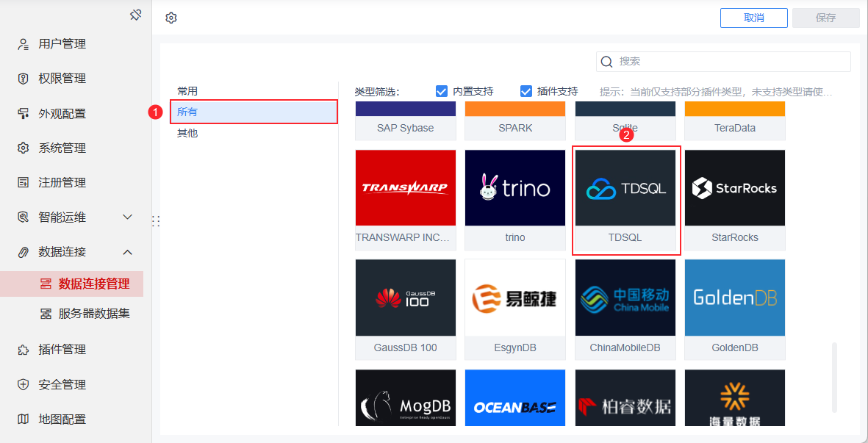This screenshot has height=443, width=868.
Task: Click the 插件管理 puzzle icon
Action: point(24,350)
